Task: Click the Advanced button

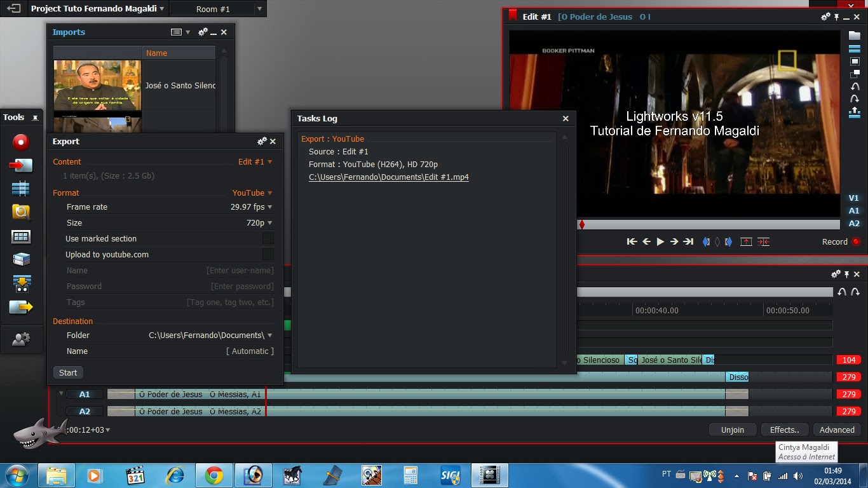Action: pyautogui.click(x=837, y=430)
